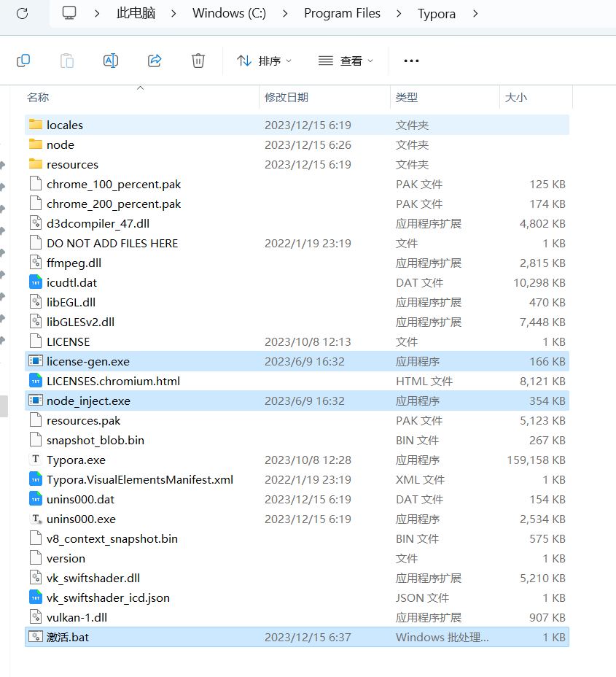The width and height of the screenshot is (616, 677).
Task: Click the vulkan-1.dll file icon
Action: tap(36, 617)
